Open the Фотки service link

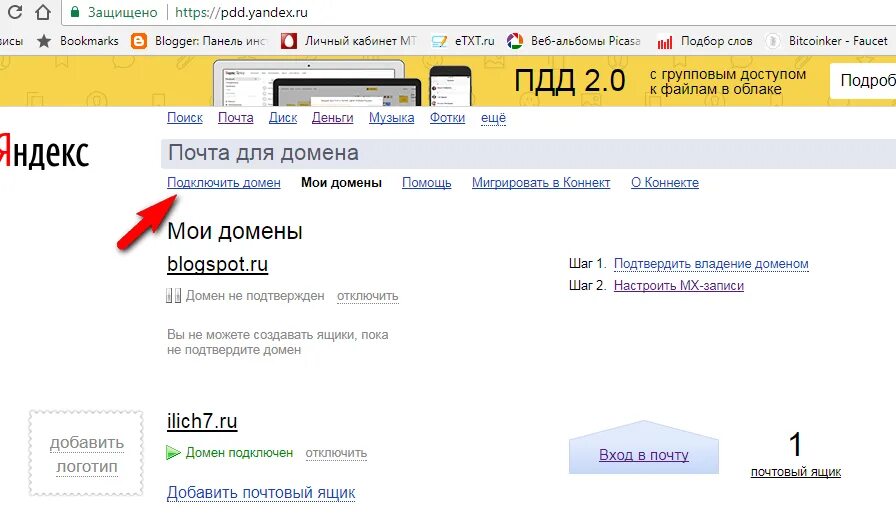click(447, 118)
